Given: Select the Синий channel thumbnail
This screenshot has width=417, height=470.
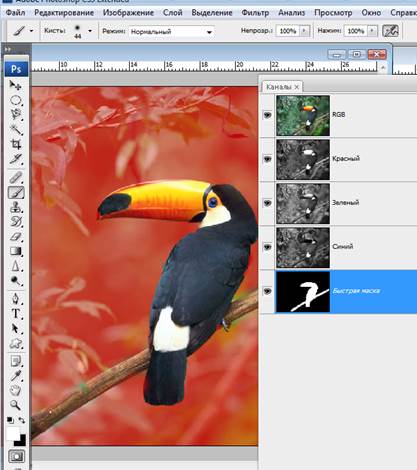Looking at the screenshot, I should [303, 247].
